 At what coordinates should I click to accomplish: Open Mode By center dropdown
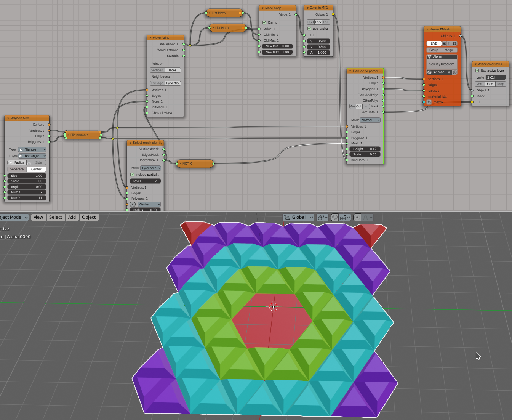pos(151,168)
